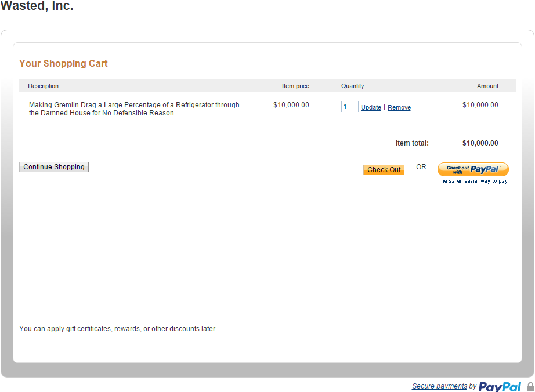Click the PayPal logo in footer
The image size is (535, 392).
click(x=500, y=387)
